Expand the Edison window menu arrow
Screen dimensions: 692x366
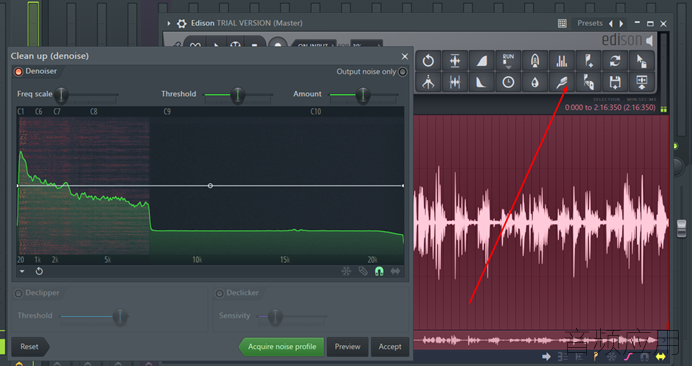pos(169,23)
